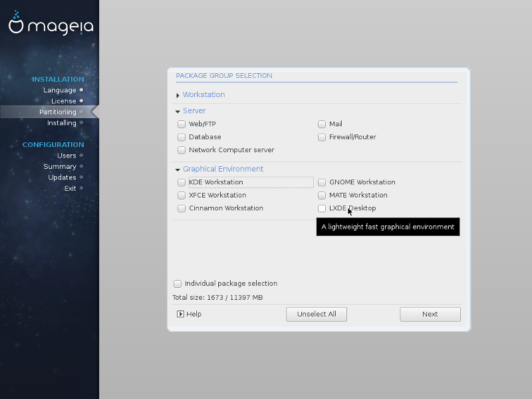Check the Mail server option

coord(322,124)
